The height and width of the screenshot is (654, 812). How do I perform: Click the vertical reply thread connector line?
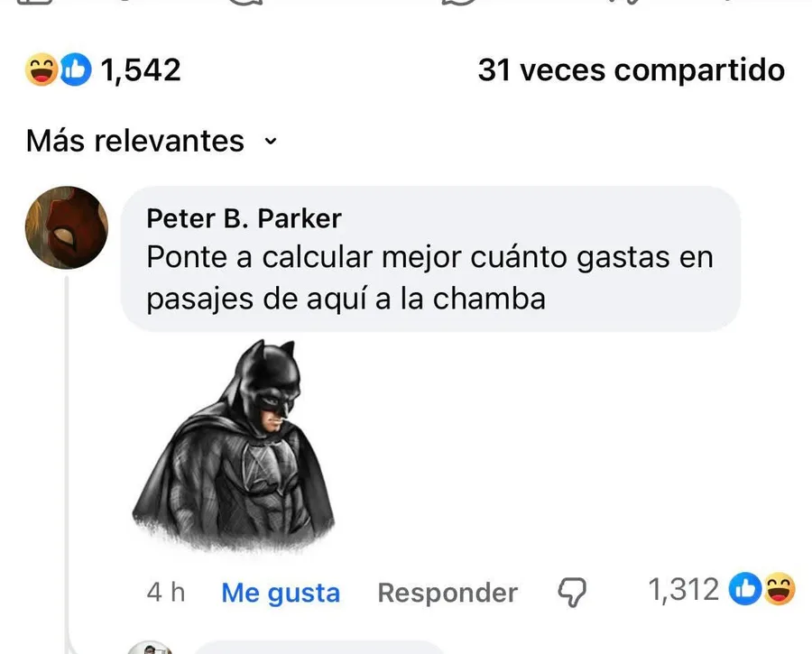(67, 461)
